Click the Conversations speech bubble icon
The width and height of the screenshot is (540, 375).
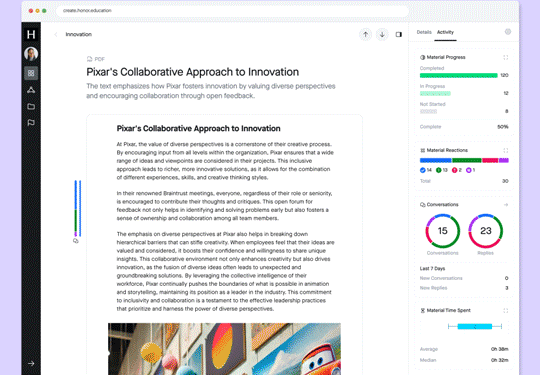tap(423, 205)
